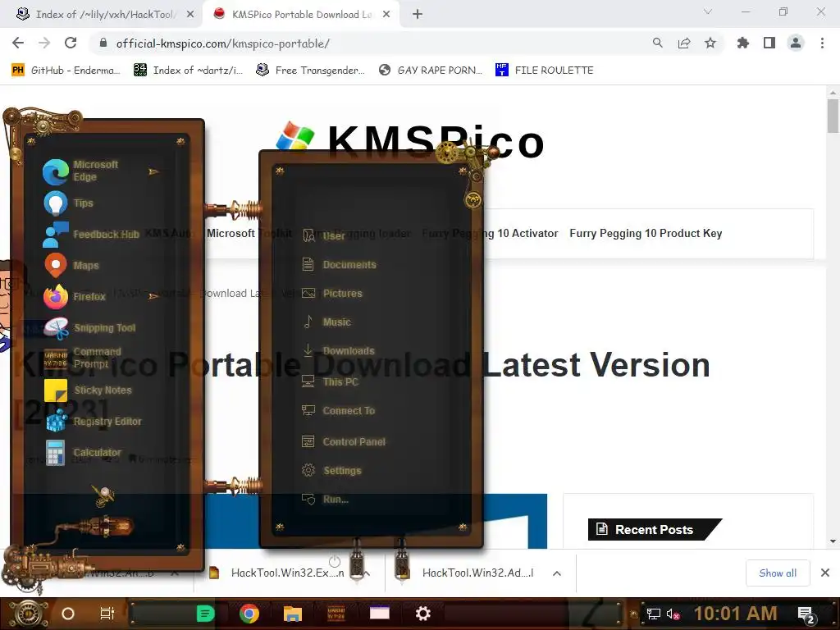Open the Music folder entry
840x630 pixels.
coord(326,322)
